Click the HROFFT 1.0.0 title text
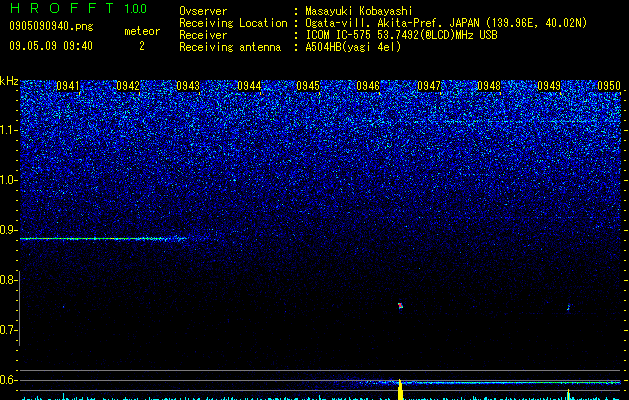629x400 pixels. point(78,8)
